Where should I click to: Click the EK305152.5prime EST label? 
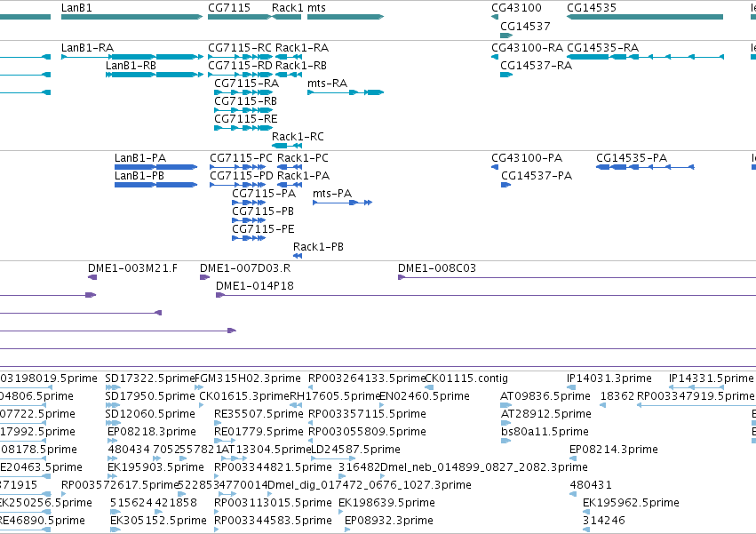158,521
